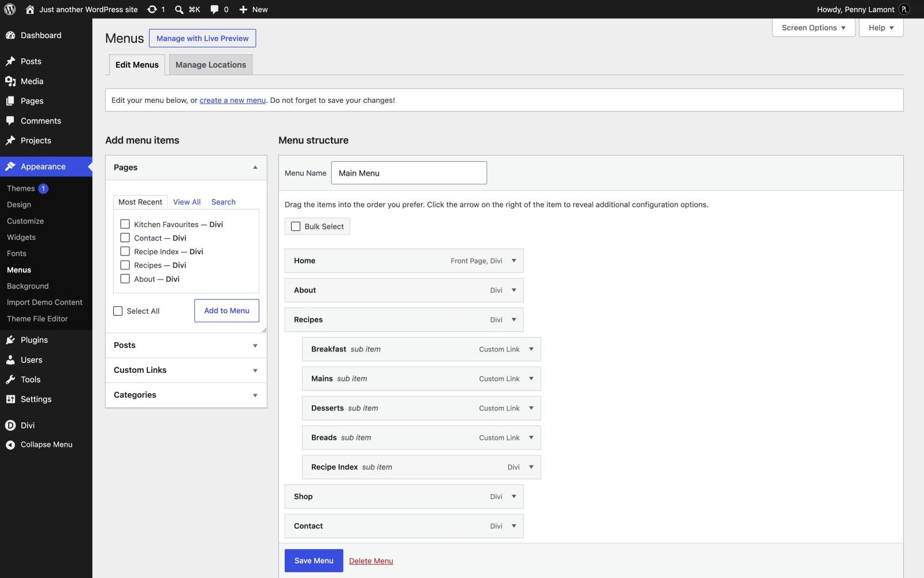Click the Plugins plug icon

point(10,340)
